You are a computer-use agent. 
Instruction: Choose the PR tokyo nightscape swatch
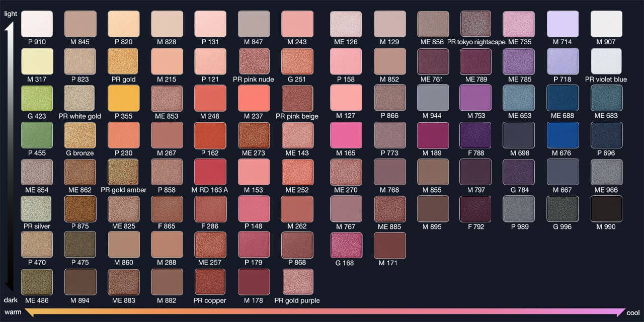tap(476, 24)
